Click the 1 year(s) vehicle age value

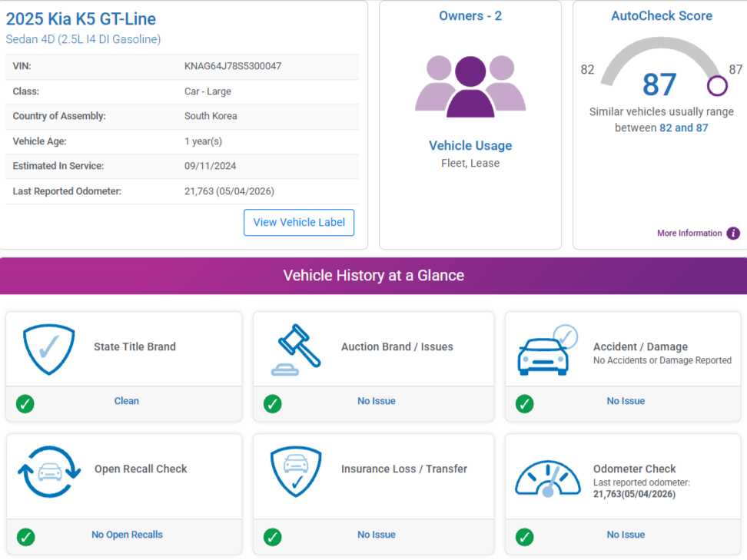point(203,141)
